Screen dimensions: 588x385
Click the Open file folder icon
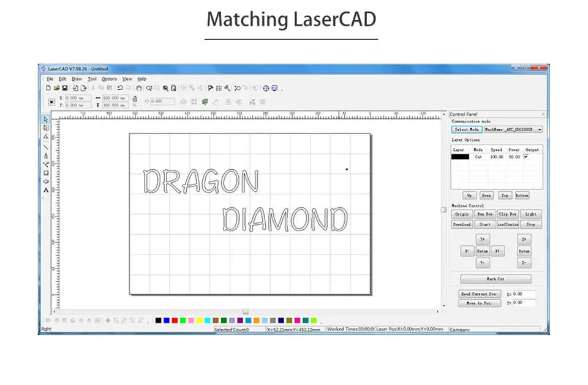[x=56, y=88]
